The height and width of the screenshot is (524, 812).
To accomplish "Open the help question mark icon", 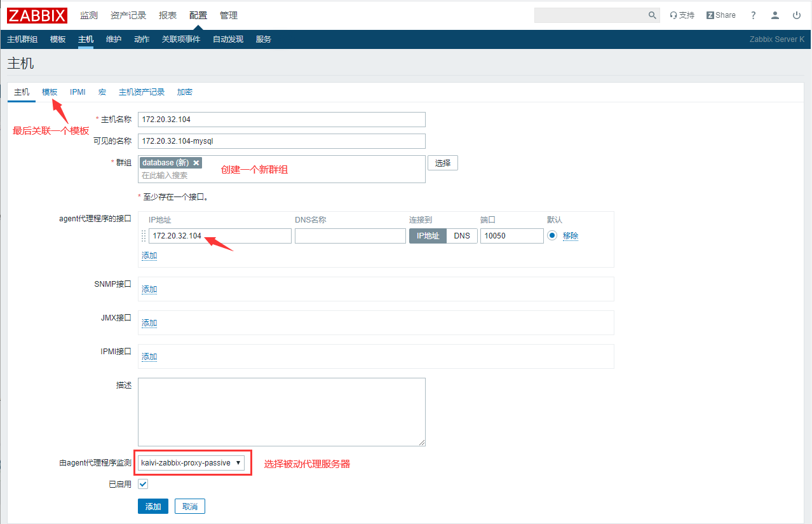I will pos(754,15).
